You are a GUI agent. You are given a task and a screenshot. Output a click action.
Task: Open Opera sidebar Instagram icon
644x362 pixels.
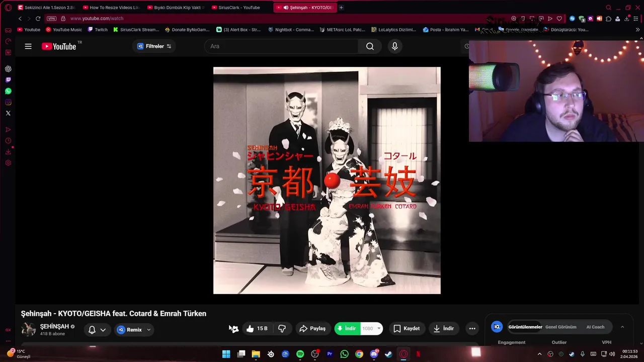pyautogui.click(x=8, y=102)
